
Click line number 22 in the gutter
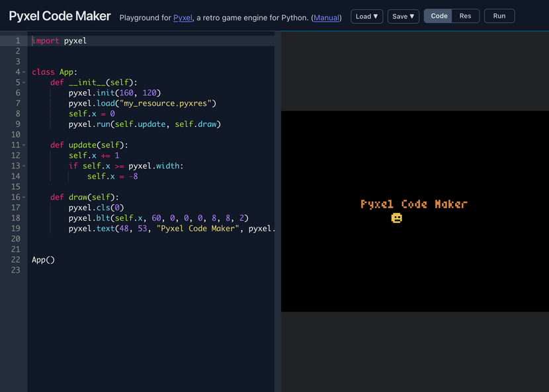(x=16, y=260)
